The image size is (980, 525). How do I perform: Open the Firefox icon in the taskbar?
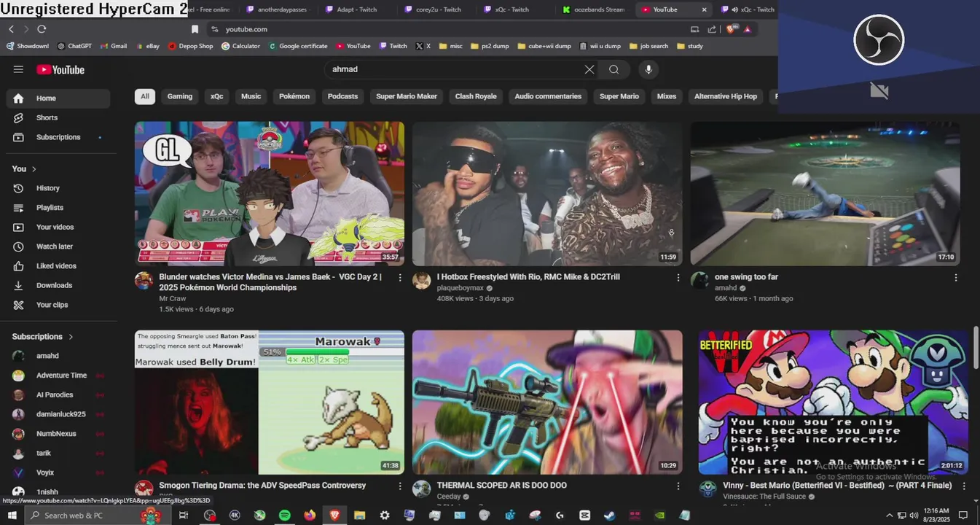[x=310, y=516]
